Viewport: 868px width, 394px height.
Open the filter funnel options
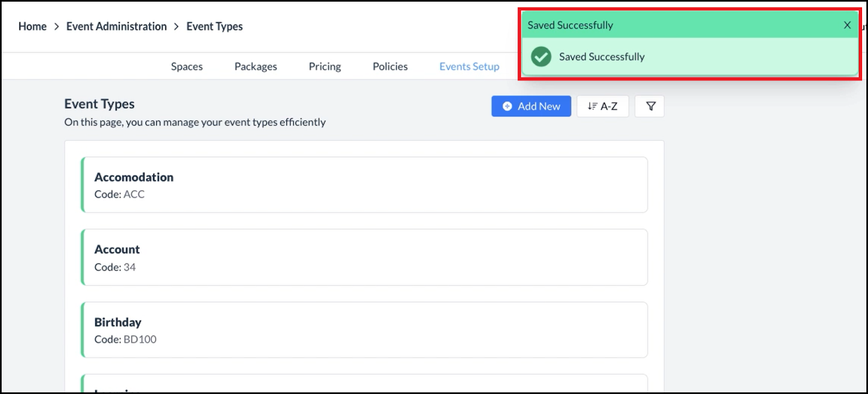(x=650, y=106)
